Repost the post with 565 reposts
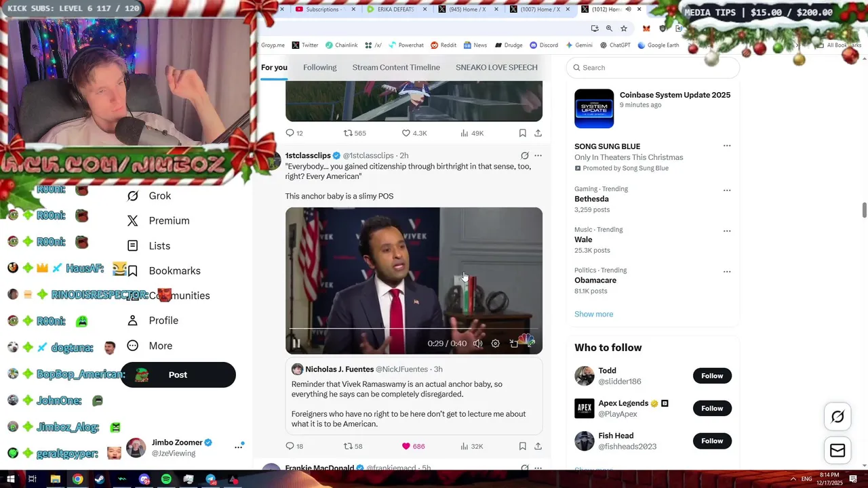This screenshot has height=488, width=868. (355, 134)
